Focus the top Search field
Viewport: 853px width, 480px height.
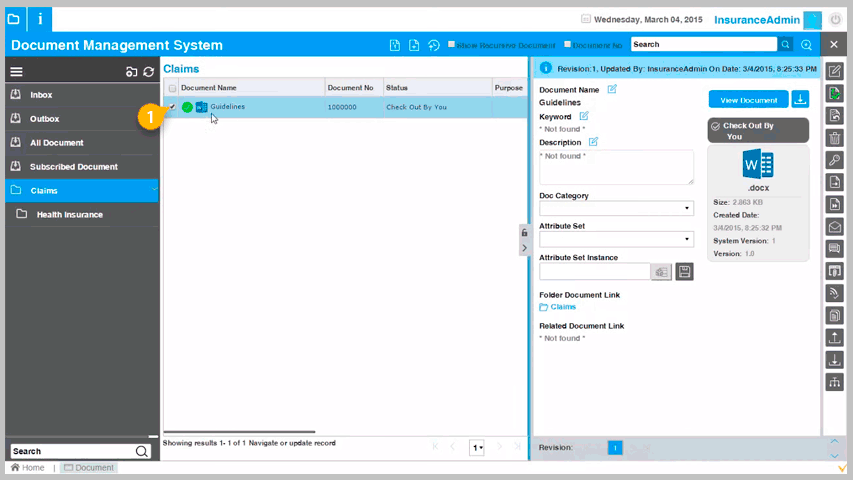tap(704, 44)
